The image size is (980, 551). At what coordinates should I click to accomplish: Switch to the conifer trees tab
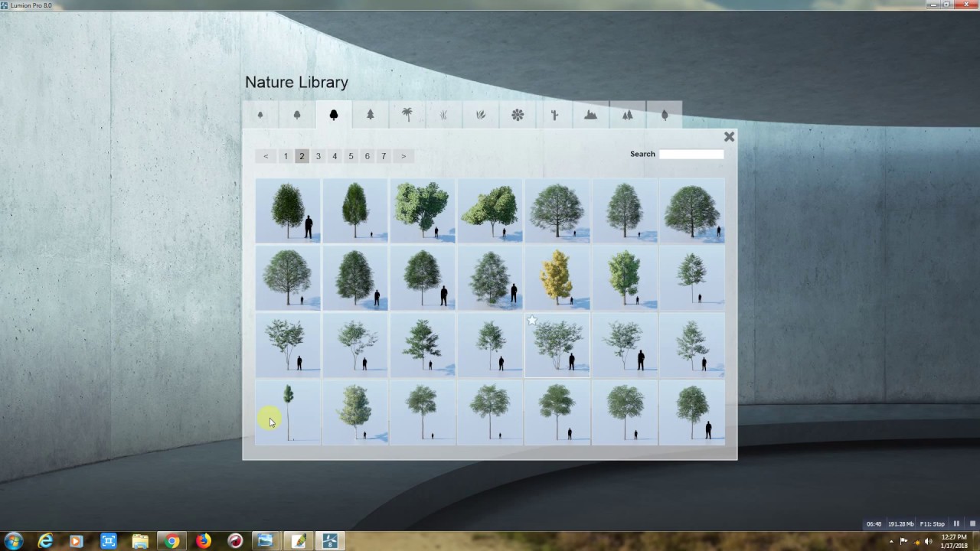coord(371,115)
